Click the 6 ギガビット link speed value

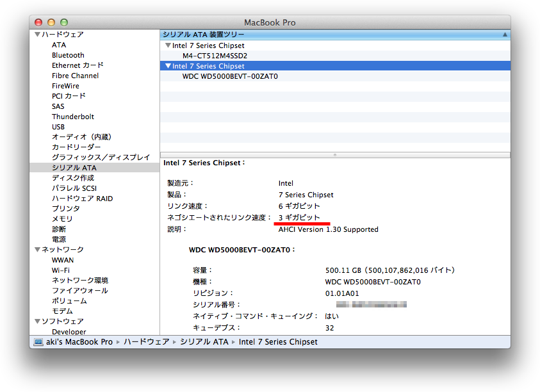pyautogui.click(x=299, y=206)
